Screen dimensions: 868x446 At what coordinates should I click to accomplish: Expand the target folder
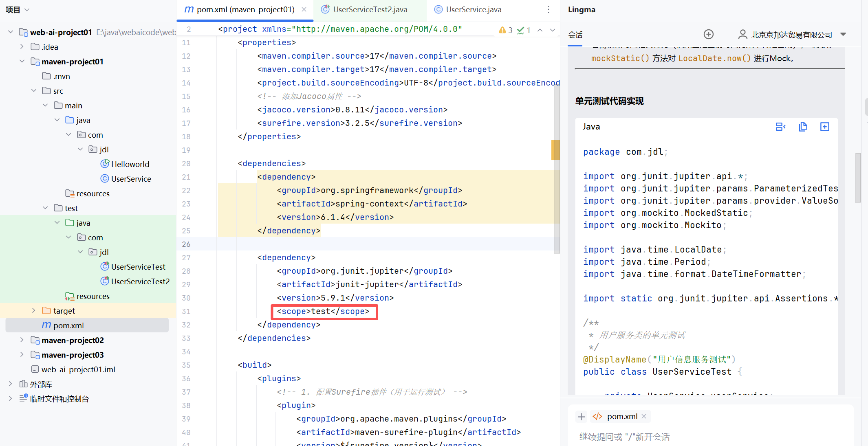pyautogui.click(x=33, y=311)
